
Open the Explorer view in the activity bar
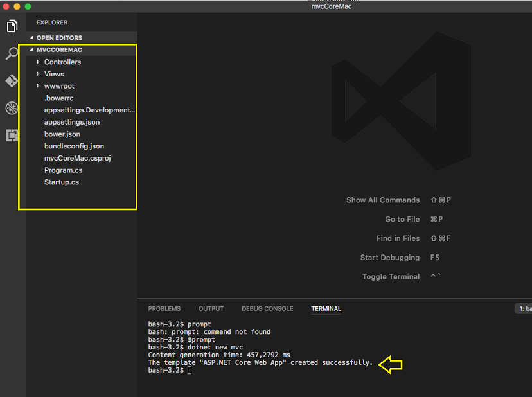[x=12, y=26]
